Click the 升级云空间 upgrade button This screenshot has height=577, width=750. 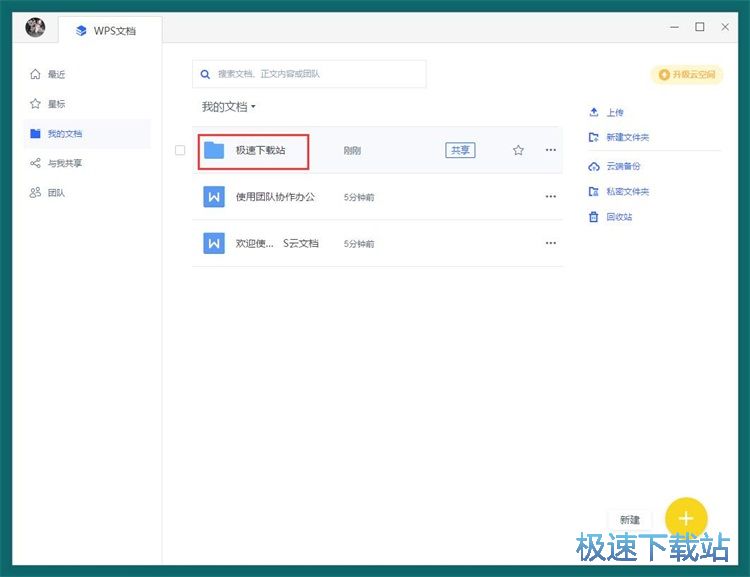tap(686, 75)
